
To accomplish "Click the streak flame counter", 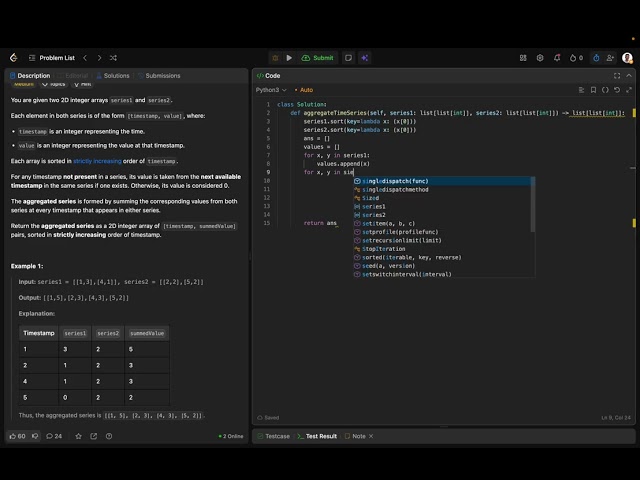I will click(576, 58).
